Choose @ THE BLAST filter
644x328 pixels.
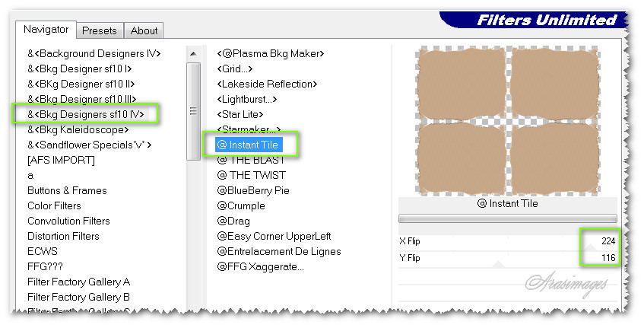251,161
